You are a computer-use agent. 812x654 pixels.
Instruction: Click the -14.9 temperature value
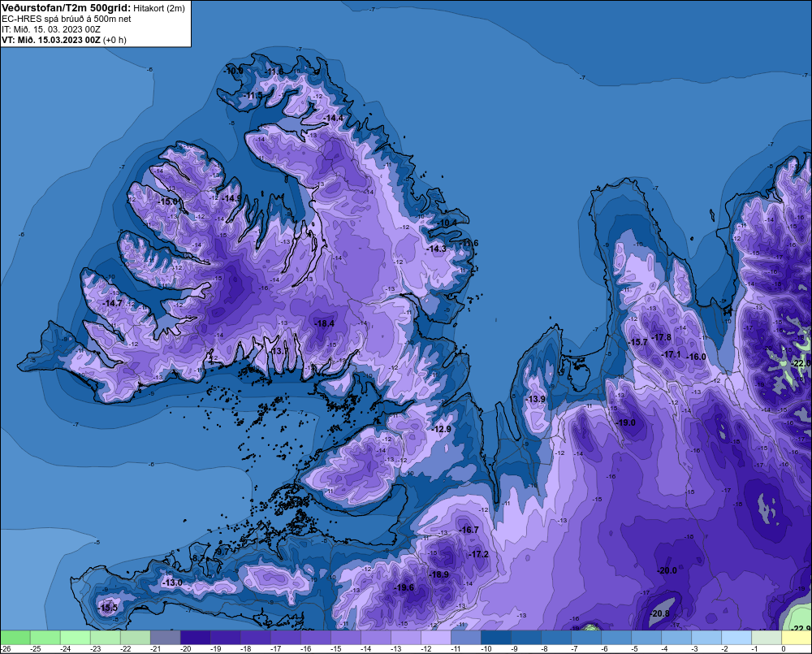tap(231, 198)
